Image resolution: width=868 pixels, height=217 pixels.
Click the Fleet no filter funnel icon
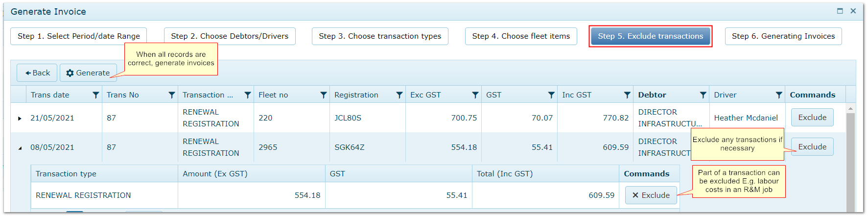tap(324, 95)
